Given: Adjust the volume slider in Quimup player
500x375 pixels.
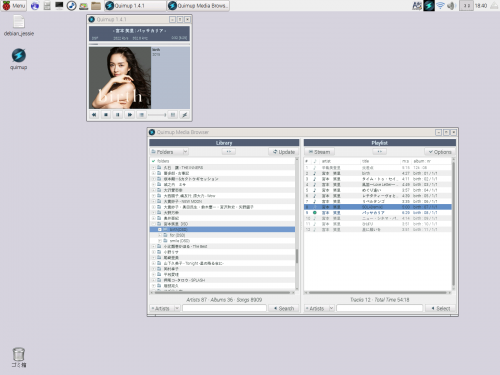Looking at the screenshot, I should pyautogui.click(x=157, y=115).
